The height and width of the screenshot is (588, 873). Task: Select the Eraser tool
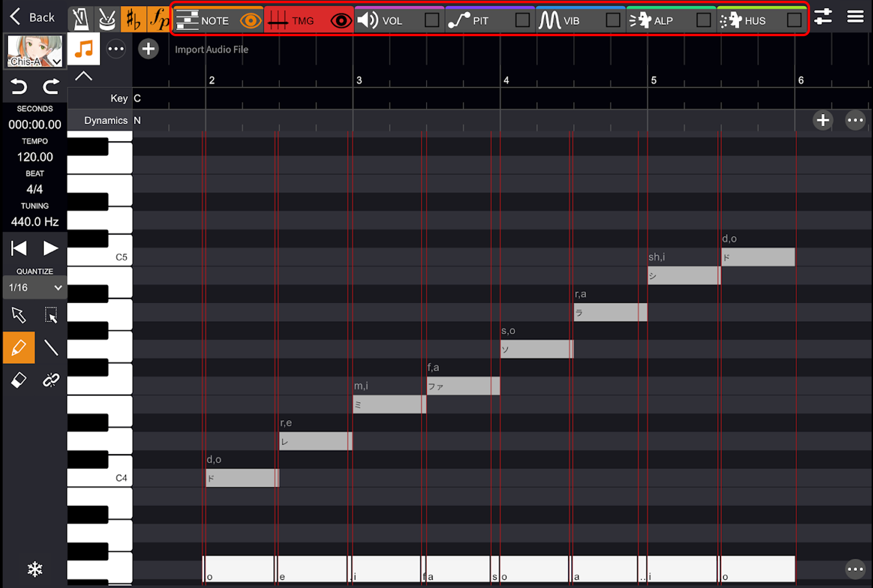19,380
